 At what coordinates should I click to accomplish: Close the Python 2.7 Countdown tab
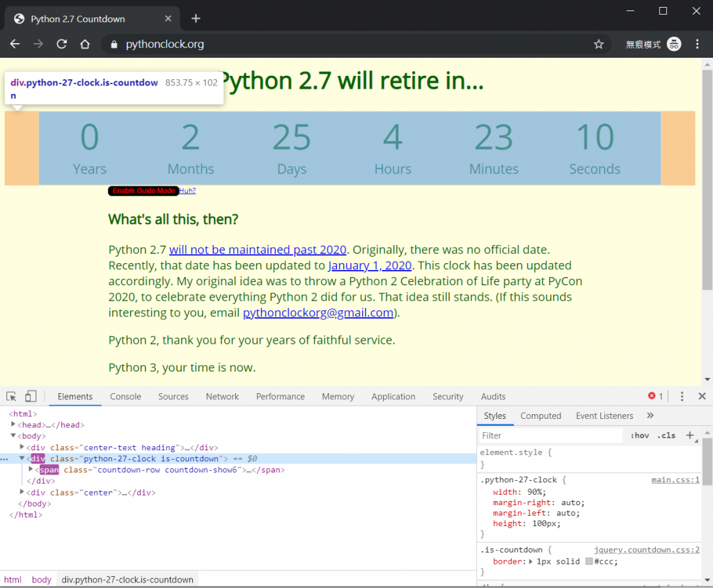[x=168, y=19]
